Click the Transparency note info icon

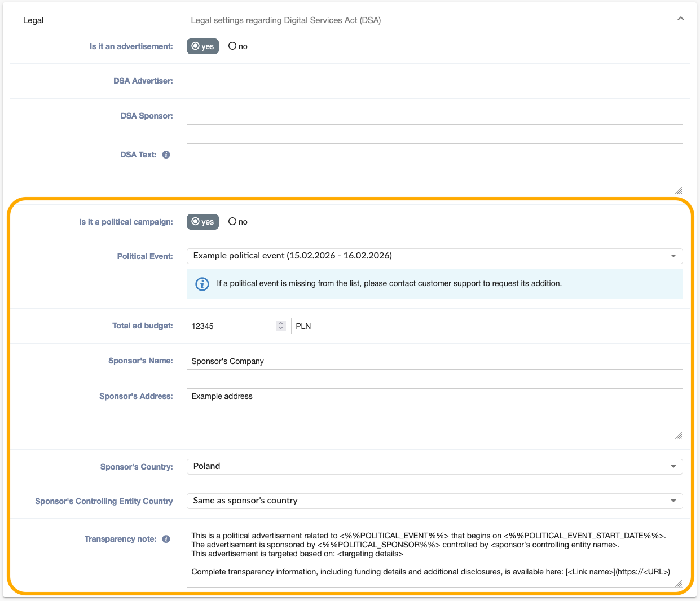point(166,539)
